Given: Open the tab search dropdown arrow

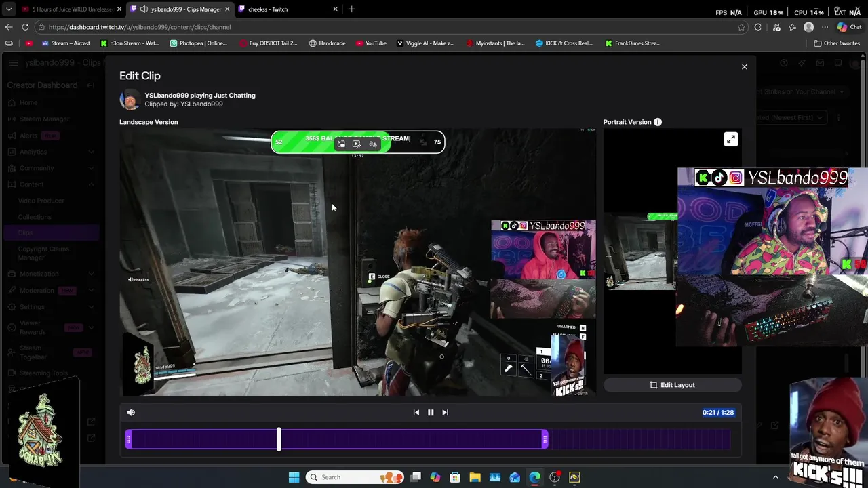Looking at the screenshot, I should tap(9, 9).
